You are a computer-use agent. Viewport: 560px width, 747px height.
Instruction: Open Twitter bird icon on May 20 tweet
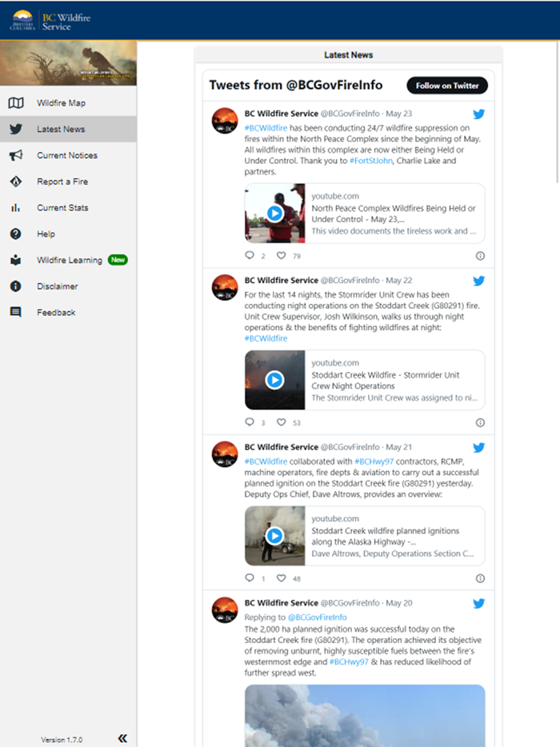pos(479,603)
